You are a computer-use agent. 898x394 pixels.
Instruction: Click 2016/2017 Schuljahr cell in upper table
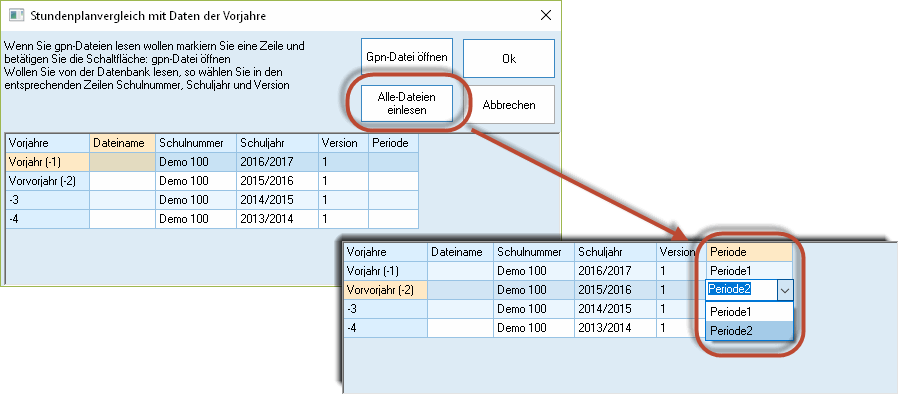click(x=278, y=162)
